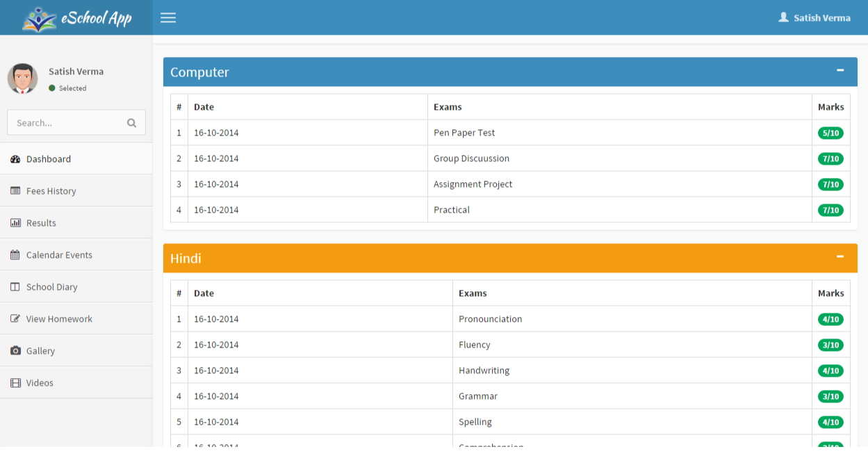This screenshot has width=868, height=456.
Task: Collapse the Computer results panel
Action: [839, 72]
